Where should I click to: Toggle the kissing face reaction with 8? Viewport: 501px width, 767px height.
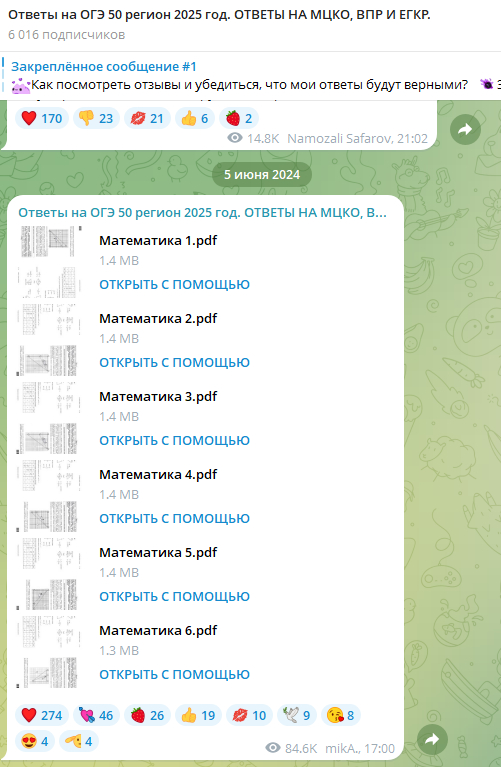coord(341,715)
